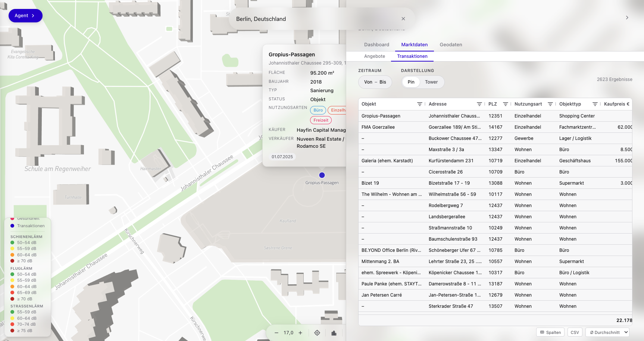Click Schienenlärm 50–54 dB green swatch

tap(12, 243)
